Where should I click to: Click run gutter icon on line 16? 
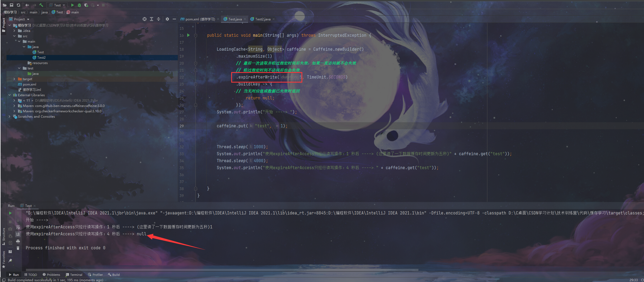[x=188, y=35]
